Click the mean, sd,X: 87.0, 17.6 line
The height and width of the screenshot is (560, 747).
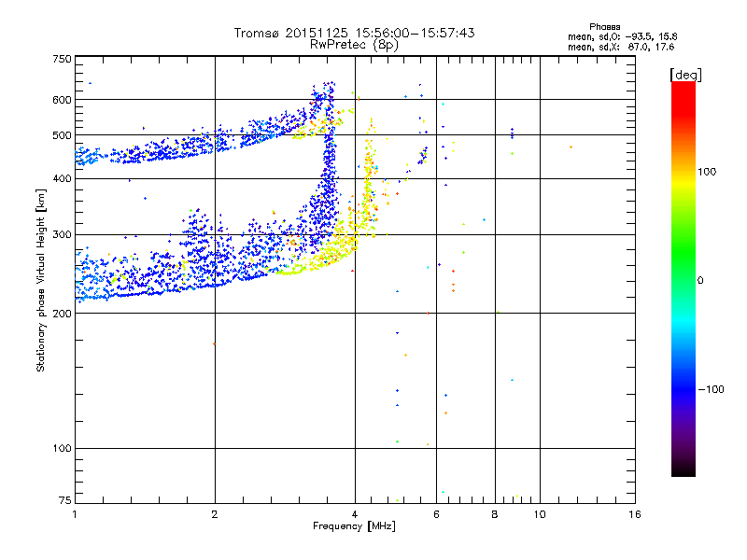(621, 47)
